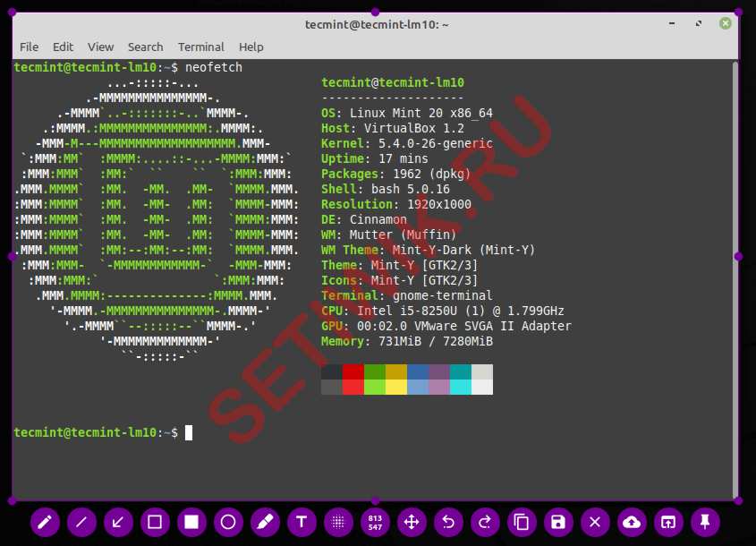Activate the Marker highlighter tool

[x=265, y=522]
